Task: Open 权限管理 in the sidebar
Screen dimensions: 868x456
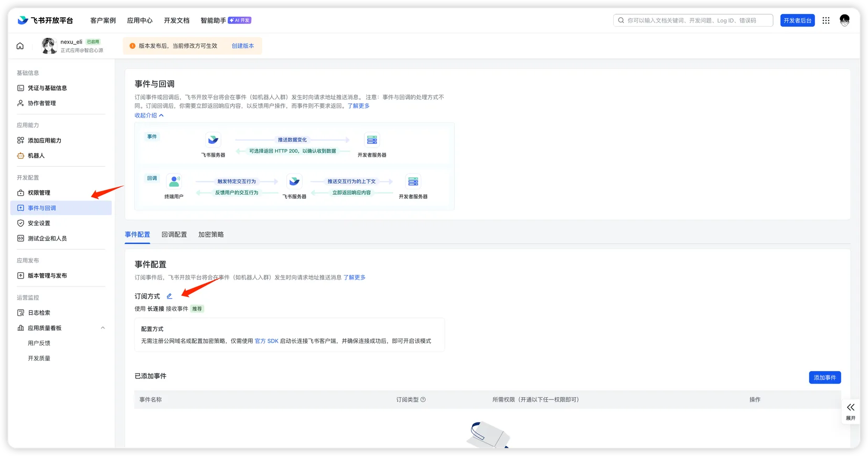Action: (x=39, y=193)
